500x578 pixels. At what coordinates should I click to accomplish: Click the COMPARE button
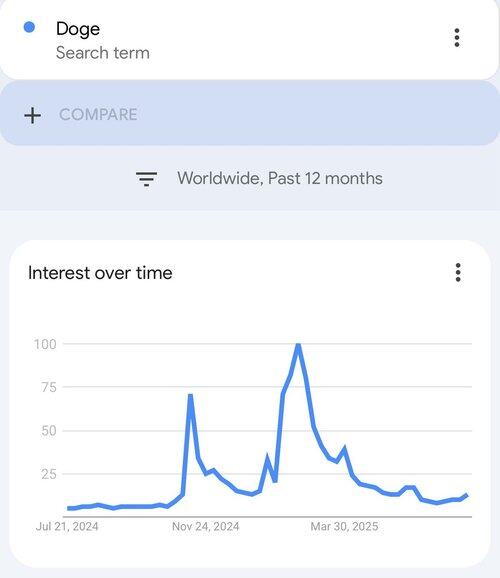point(98,115)
